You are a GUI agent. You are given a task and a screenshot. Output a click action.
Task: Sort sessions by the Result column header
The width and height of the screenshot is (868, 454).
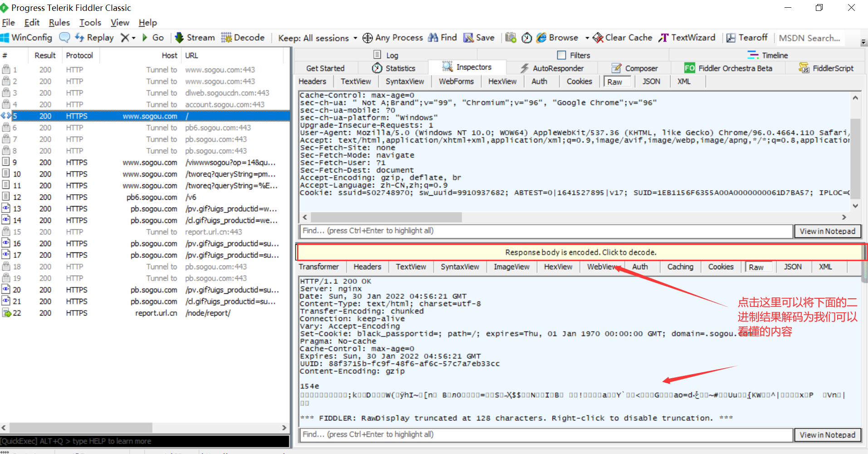[45, 55]
